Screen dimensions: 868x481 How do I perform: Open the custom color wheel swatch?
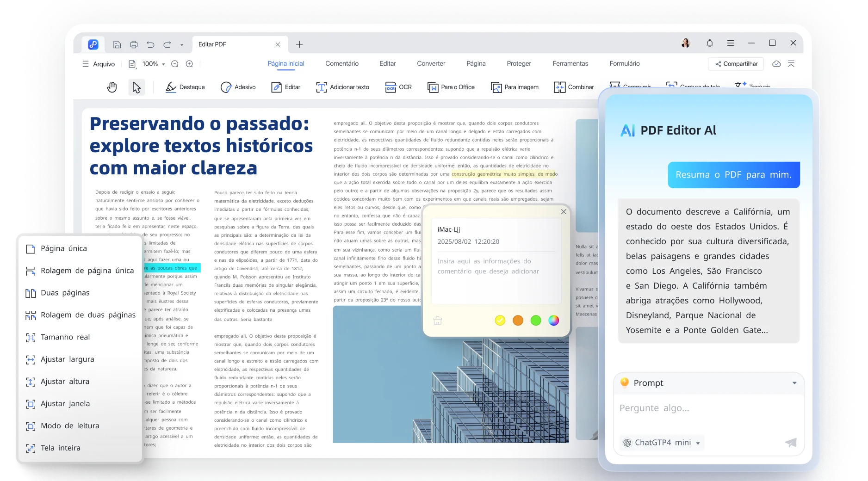tap(554, 321)
